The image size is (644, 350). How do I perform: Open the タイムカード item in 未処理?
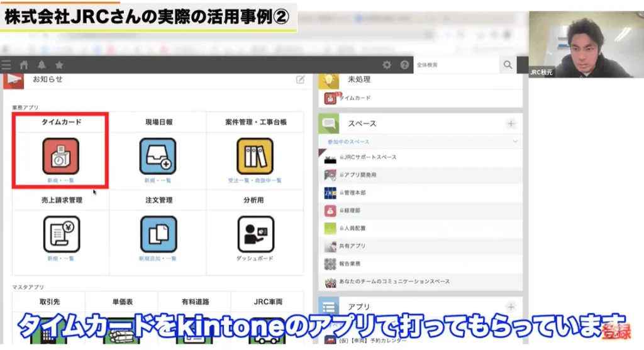click(x=355, y=98)
